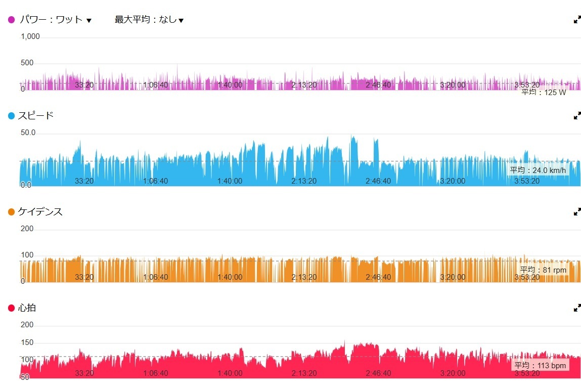The image size is (581, 392).
Task: Click the orange ケイデンス legend dot
Action: (x=12, y=211)
